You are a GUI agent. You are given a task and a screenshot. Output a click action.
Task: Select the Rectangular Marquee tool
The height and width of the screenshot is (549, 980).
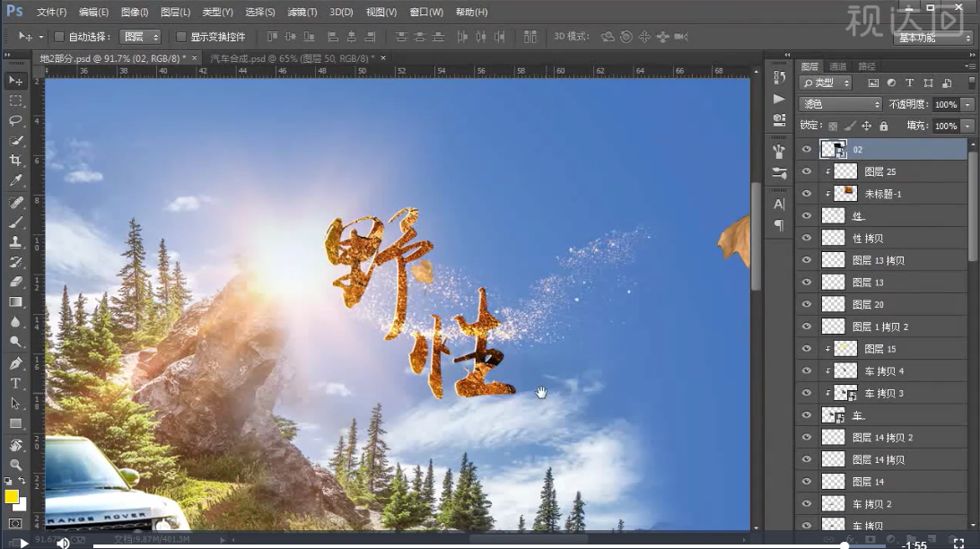tap(15, 100)
